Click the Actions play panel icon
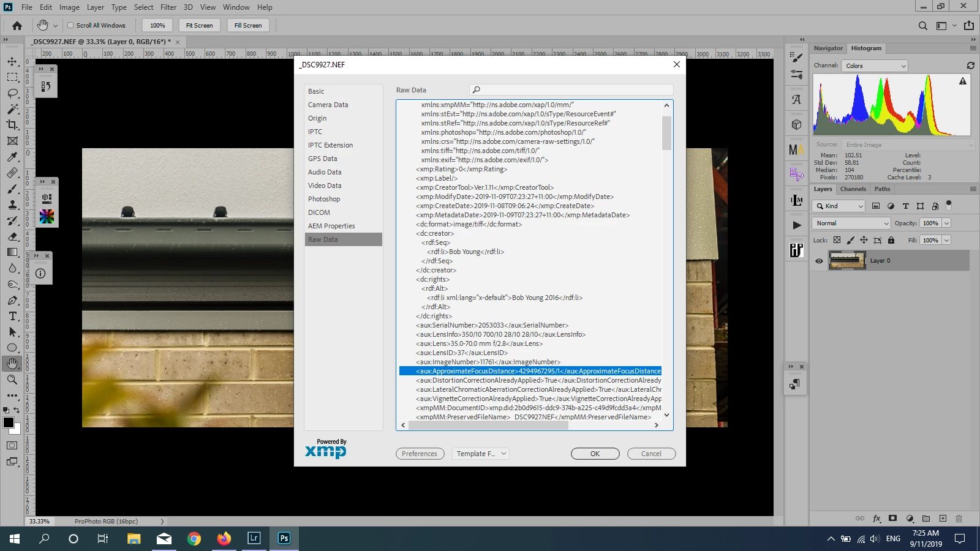Image resolution: width=980 pixels, height=551 pixels. coord(796,225)
